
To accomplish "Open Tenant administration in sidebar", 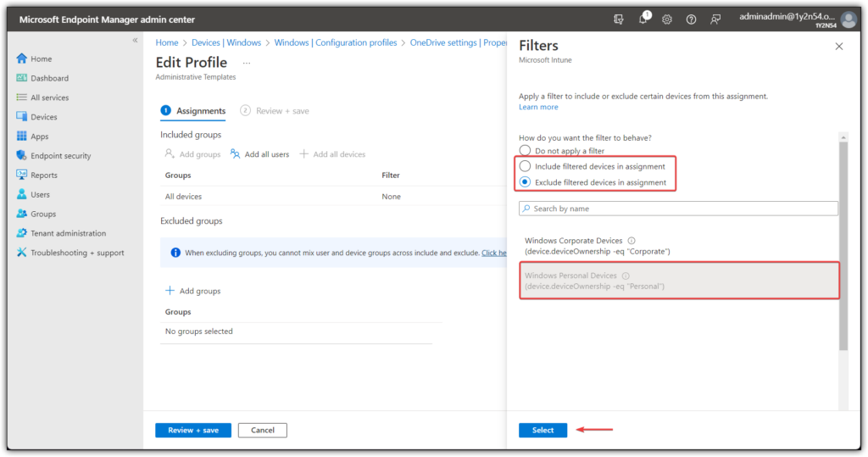I will point(61,233).
